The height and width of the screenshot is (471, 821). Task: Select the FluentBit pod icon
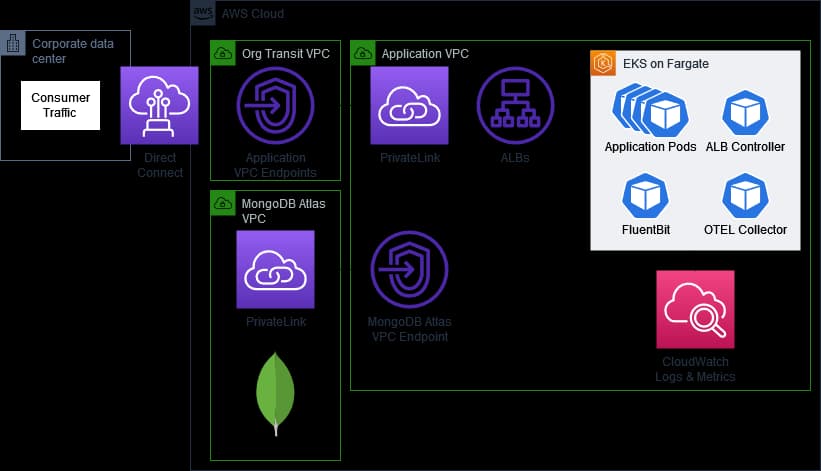(x=645, y=196)
